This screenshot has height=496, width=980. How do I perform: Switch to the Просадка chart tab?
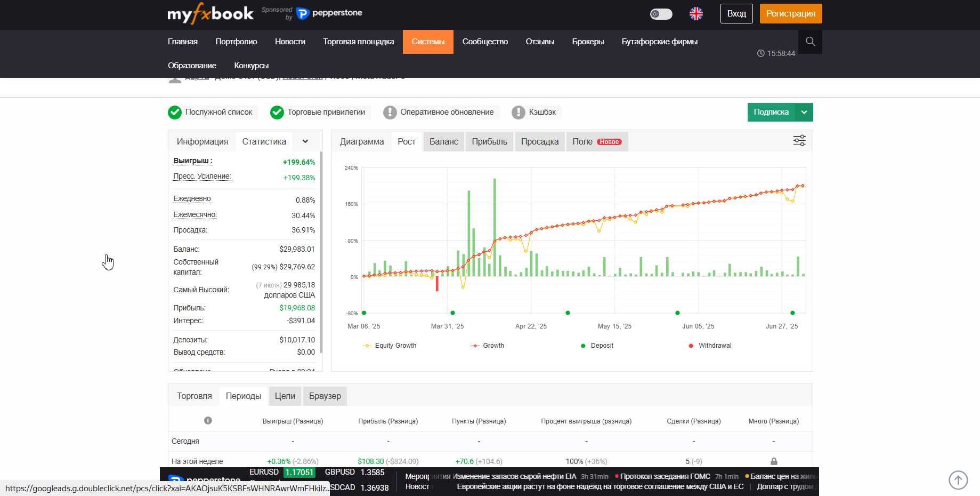tap(540, 141)
